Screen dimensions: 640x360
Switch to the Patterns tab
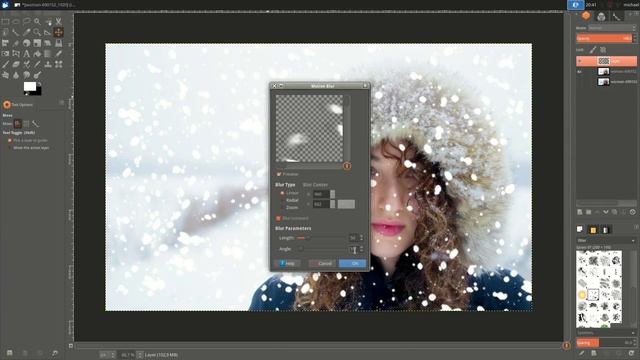tap(593, 230)
